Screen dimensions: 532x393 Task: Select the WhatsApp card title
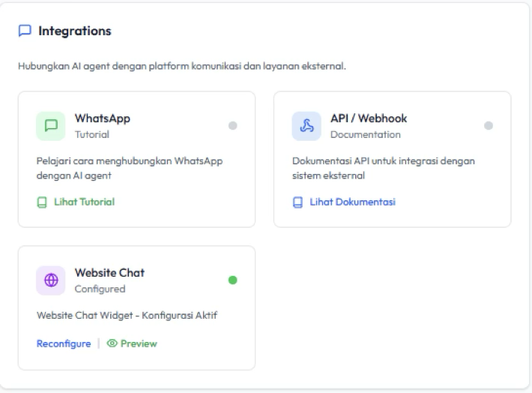[103, 118]
